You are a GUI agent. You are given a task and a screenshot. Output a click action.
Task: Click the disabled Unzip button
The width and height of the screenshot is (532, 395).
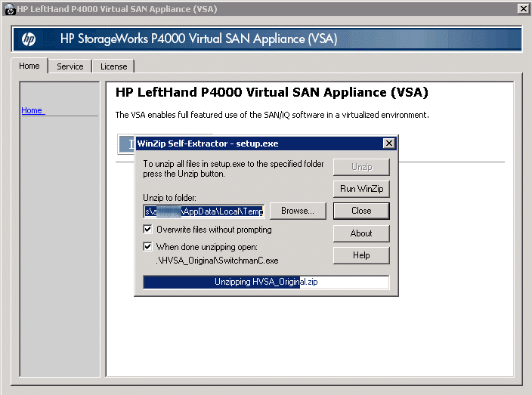pos(361,167)
